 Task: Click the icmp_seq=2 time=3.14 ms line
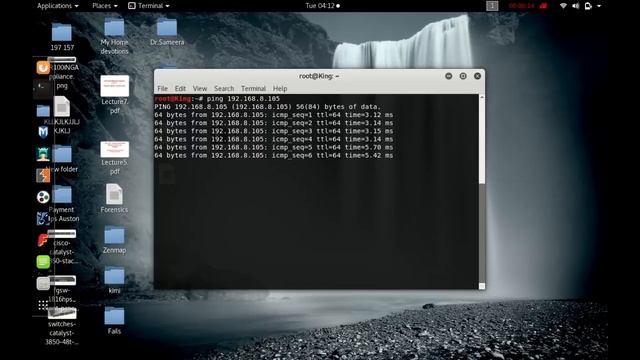pos(273,123)
